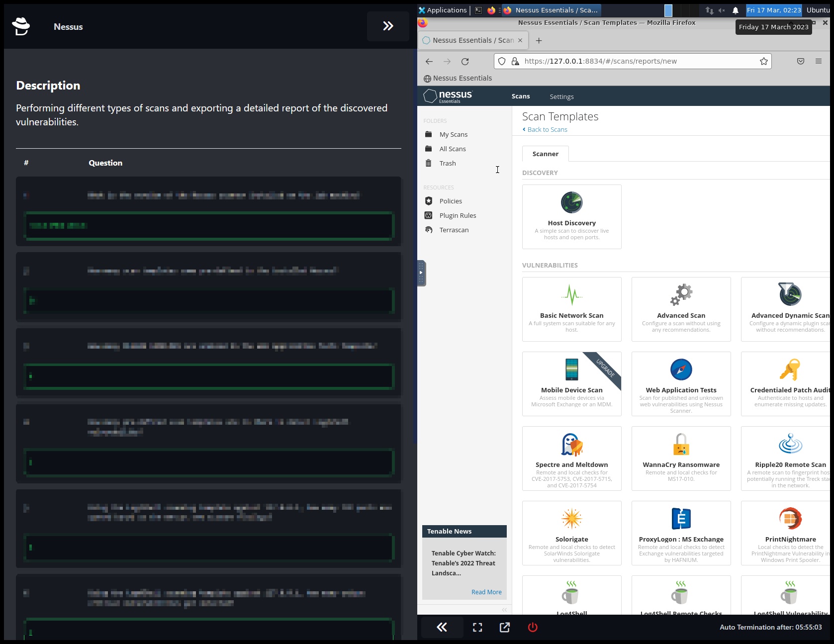This screenshot has height=644, width=834.
Task: Select the Basic Network Scan template icon
Action: [571, 295]
